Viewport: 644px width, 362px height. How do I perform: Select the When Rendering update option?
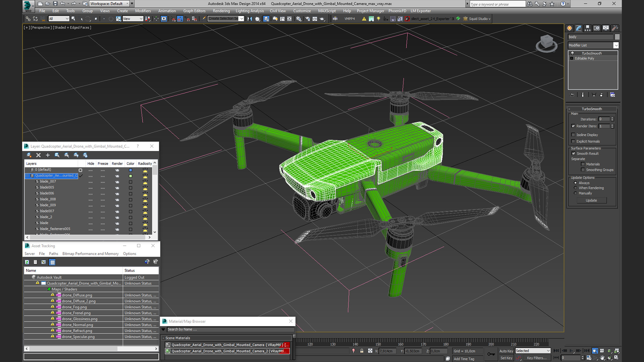click(x=576, y=188)
